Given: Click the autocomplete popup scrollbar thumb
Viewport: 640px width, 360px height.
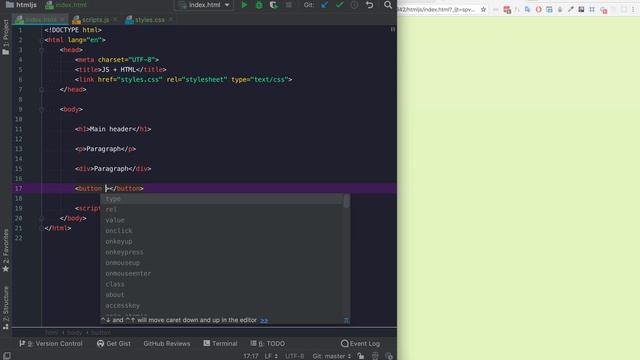Looking at the screenshot, I should (x=347, y=201).
